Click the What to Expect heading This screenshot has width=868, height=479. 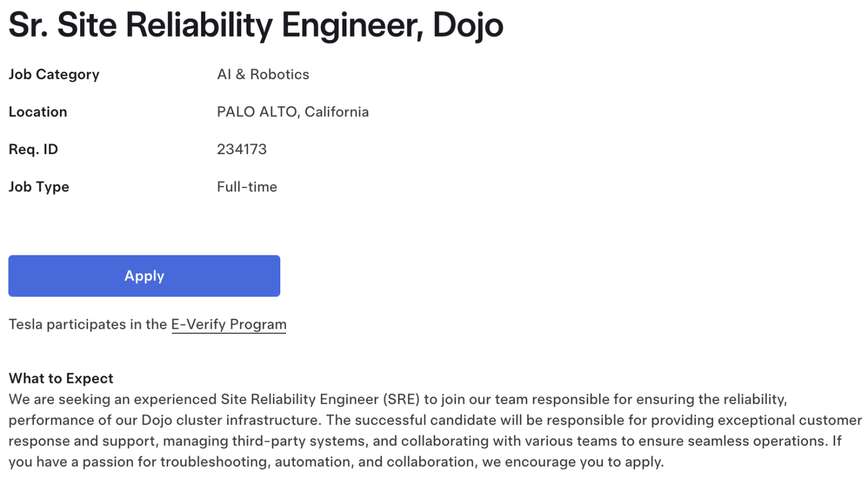tap(61, 378)
